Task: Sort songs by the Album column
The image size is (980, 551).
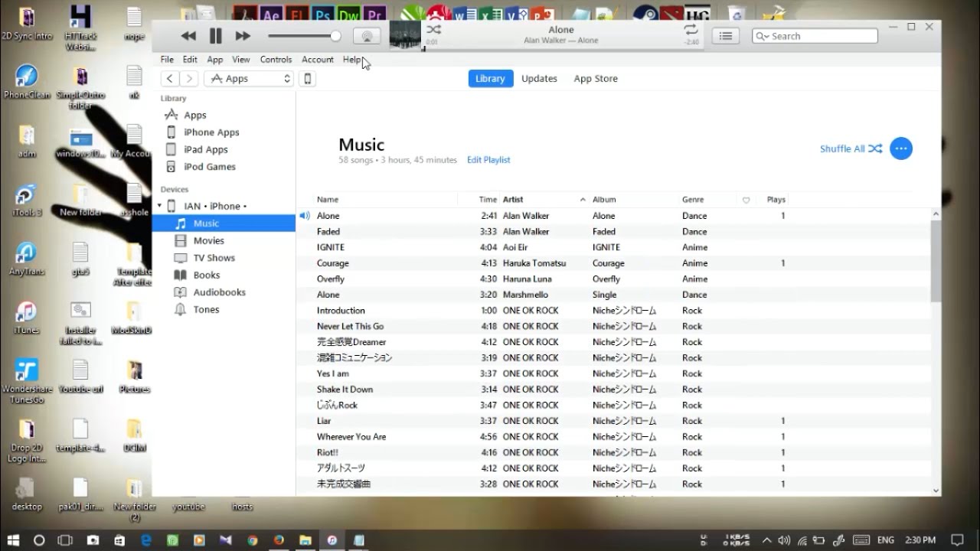Action: (x=604, y=200)
